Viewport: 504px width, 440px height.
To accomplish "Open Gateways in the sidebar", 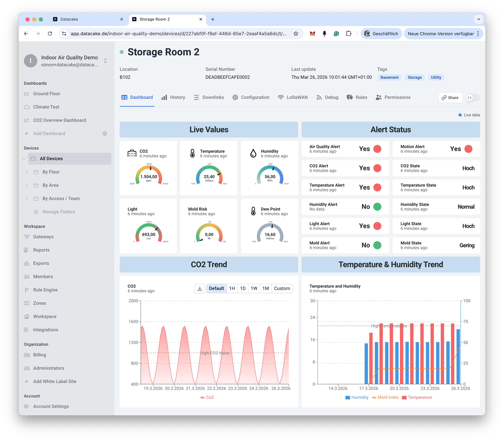I will (43, 237).
